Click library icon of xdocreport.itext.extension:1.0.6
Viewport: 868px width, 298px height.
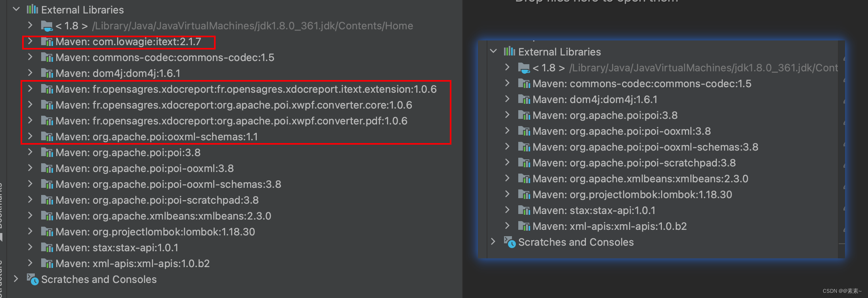47,89
